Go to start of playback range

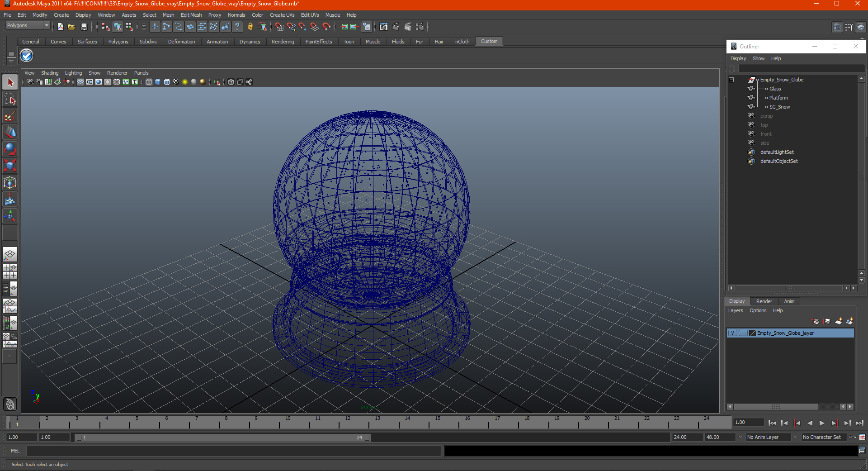tap(772, 423)
